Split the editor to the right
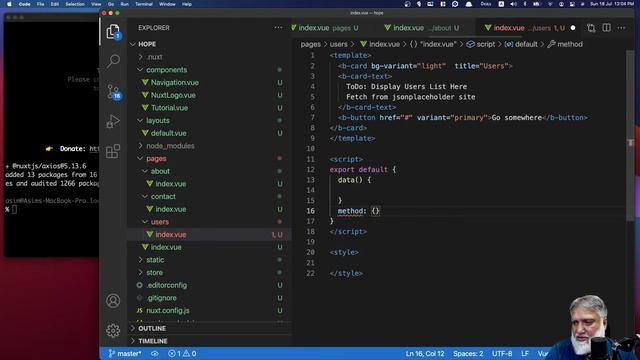Viewport: 640px width, 360px height. (x=607, y=28)
